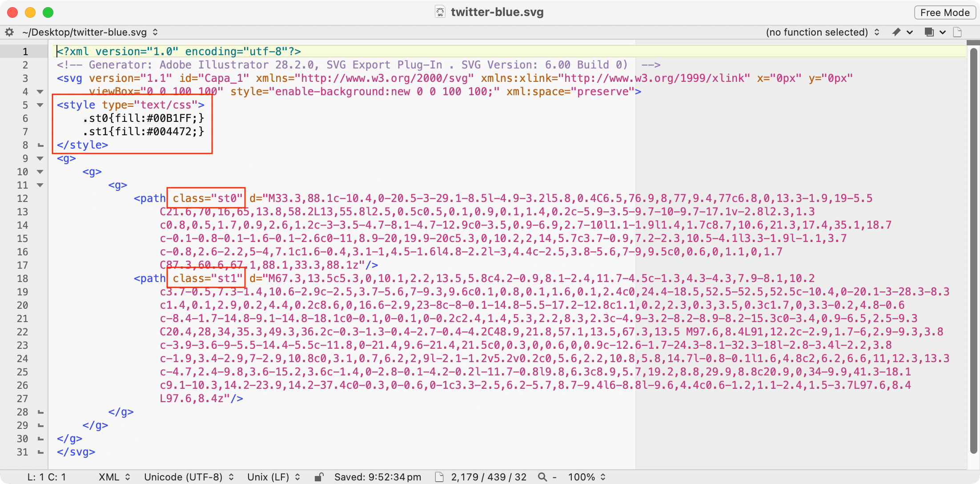Viewport: 980px width, 484px height.
Task: Open the file path ~/Desktop/twitter-blue.svg popup
Action: pos(90,32)
